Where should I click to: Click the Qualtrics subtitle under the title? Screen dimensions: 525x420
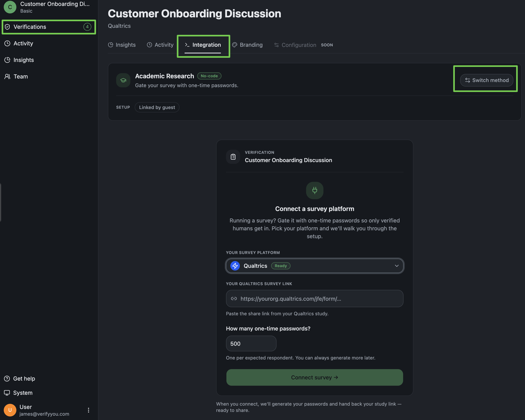click(119, 26)
